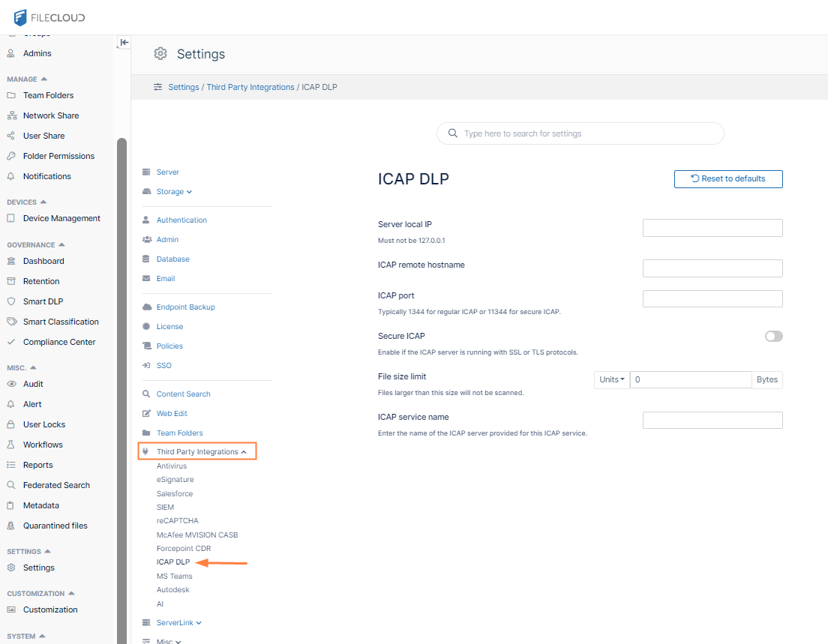Image resolution: width=828 pixels, height=644 pixels.
Task: Open the file size Units dropdown
Action: pyautogui.click(x=612, y=380)
